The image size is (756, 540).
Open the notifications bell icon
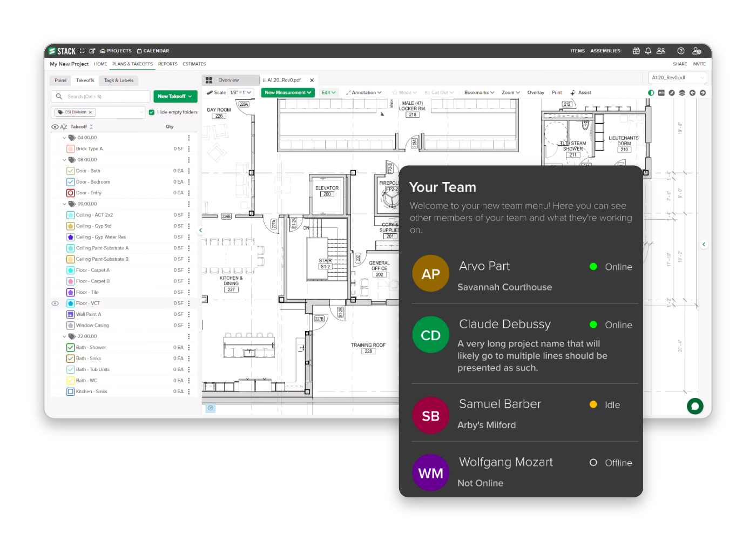(x=648, y=51)
